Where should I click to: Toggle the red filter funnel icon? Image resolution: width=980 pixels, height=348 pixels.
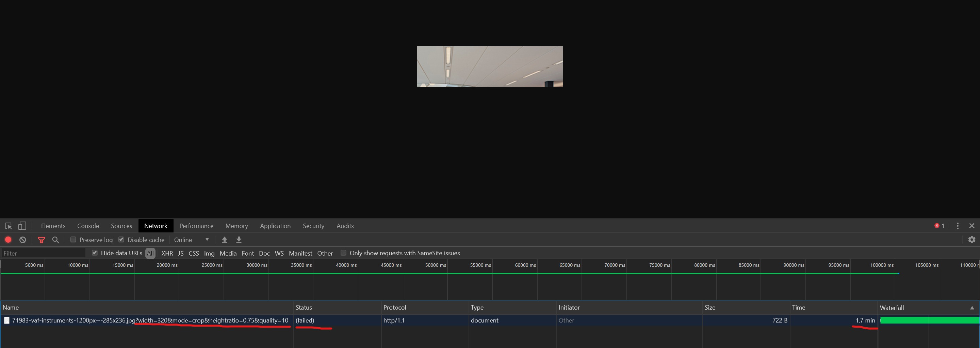click(42, 240)
